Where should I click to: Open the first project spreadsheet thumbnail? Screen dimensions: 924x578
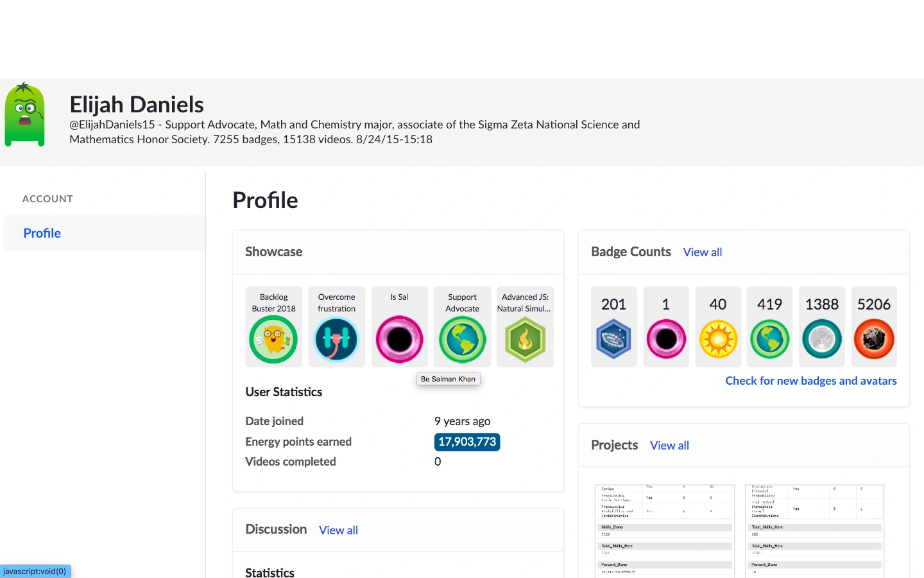(664, 530)
